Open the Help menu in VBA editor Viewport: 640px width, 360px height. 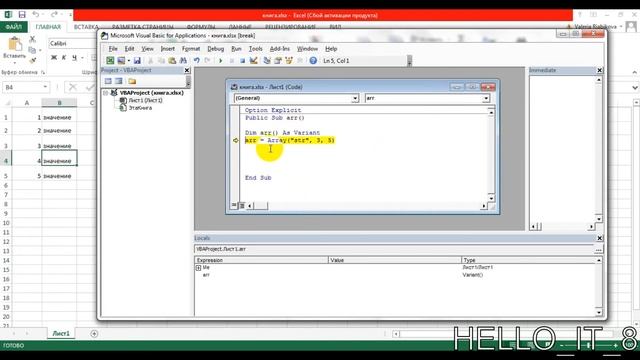point(331,49)
